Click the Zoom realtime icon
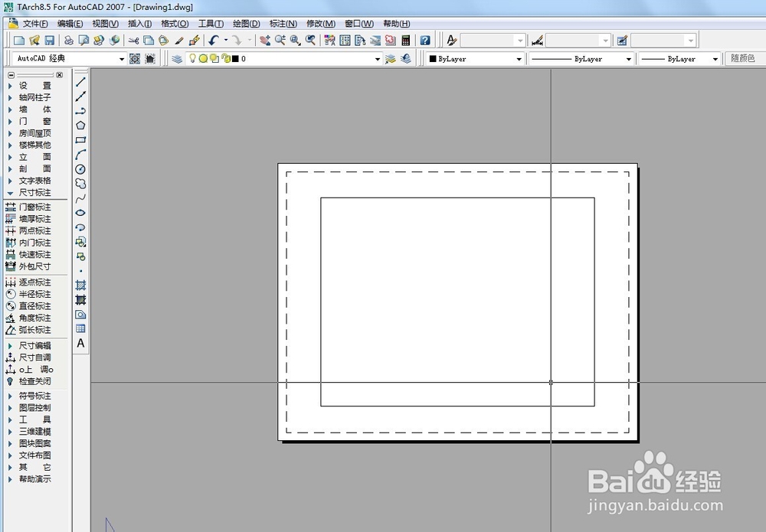766x532 pixels. tap(280, 40)
